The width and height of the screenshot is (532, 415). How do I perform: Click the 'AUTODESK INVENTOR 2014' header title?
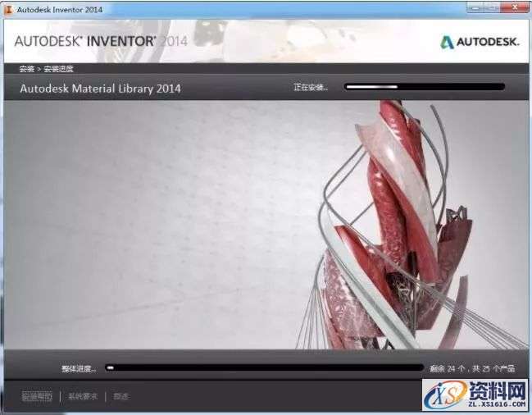point(101,41)
